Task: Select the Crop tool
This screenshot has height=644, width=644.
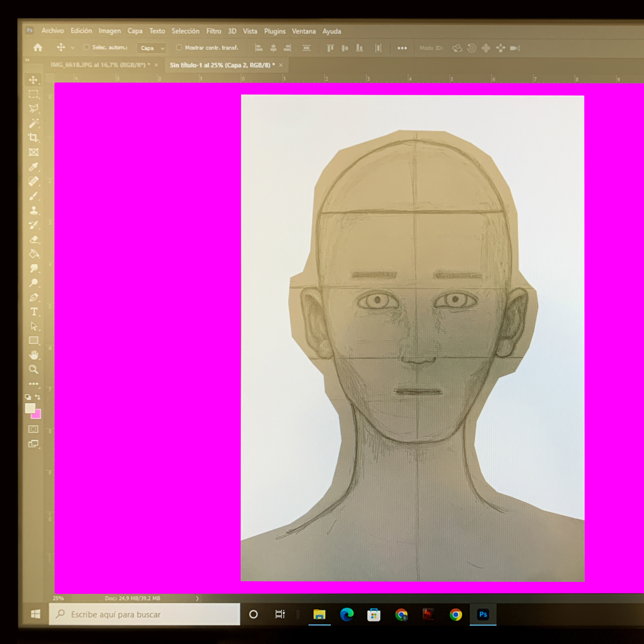Action: click(33, 137)
